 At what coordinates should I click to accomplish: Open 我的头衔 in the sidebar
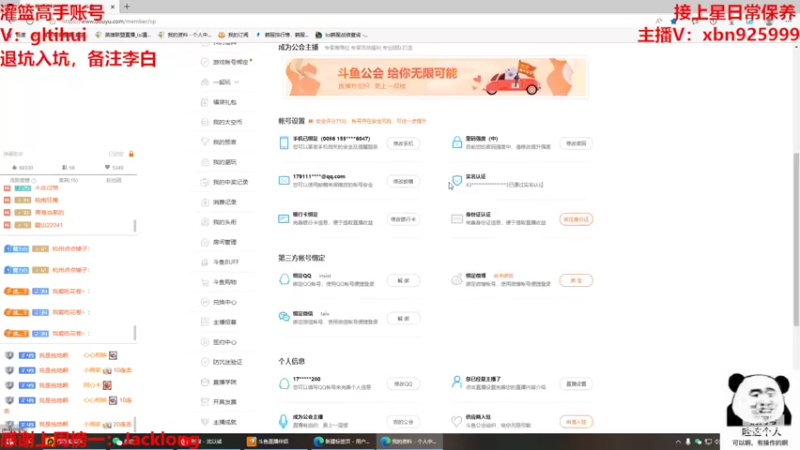tap(224, 222)
